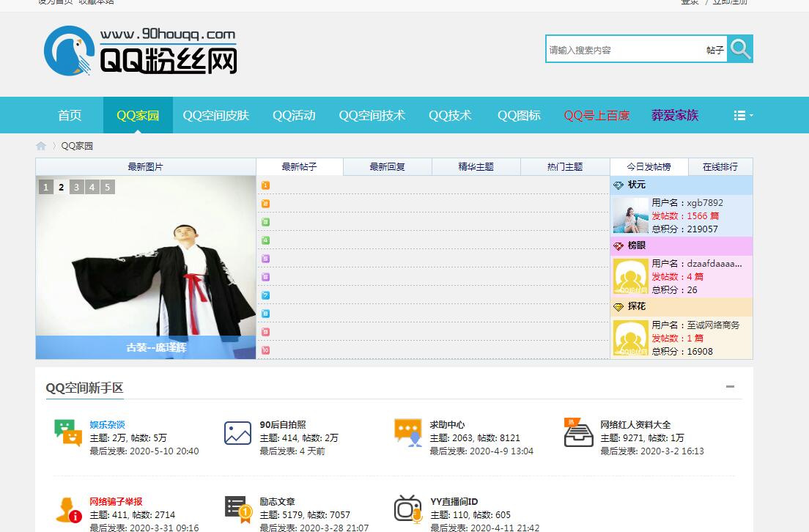Open dzaafdaaaa's default avatar

pos(630,276)
